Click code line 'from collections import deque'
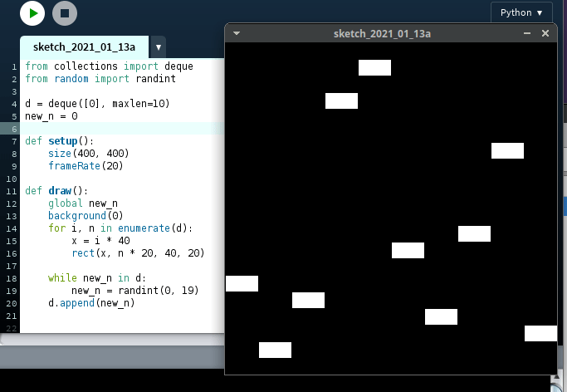The height and width of the screenshot is (392, 567). tap(109, 66)
